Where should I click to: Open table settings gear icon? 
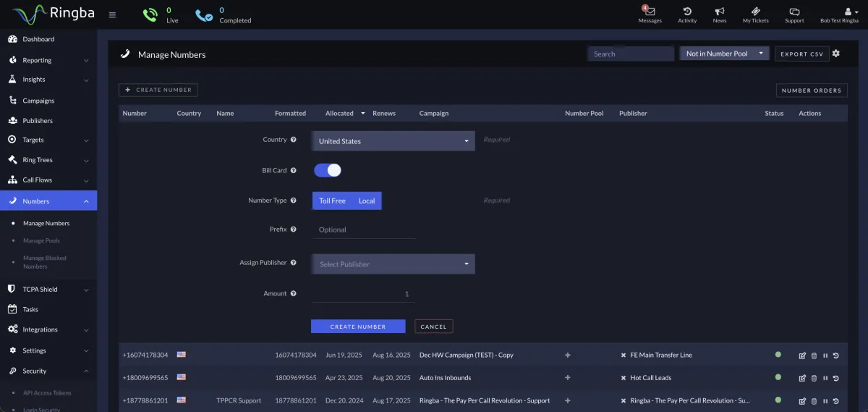pyautogui.click(x=836, y=54)
